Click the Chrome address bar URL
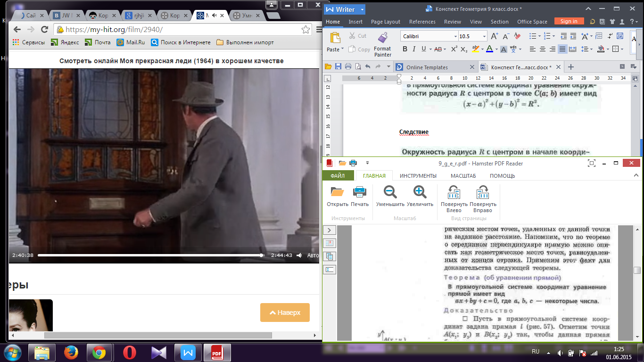This screenshot has width=644, height=362. pyautogui.click(x=114, y=29)
